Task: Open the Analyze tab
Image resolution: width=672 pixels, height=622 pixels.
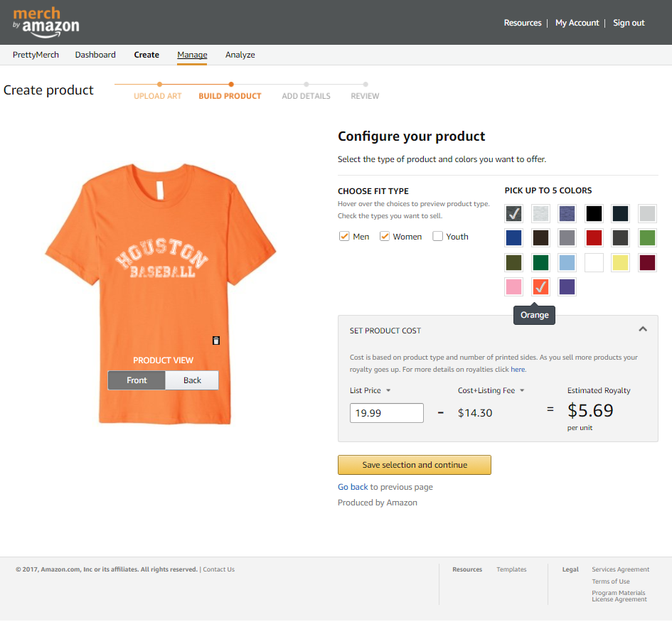Action: pyautogui.click(x=240, y=55)
